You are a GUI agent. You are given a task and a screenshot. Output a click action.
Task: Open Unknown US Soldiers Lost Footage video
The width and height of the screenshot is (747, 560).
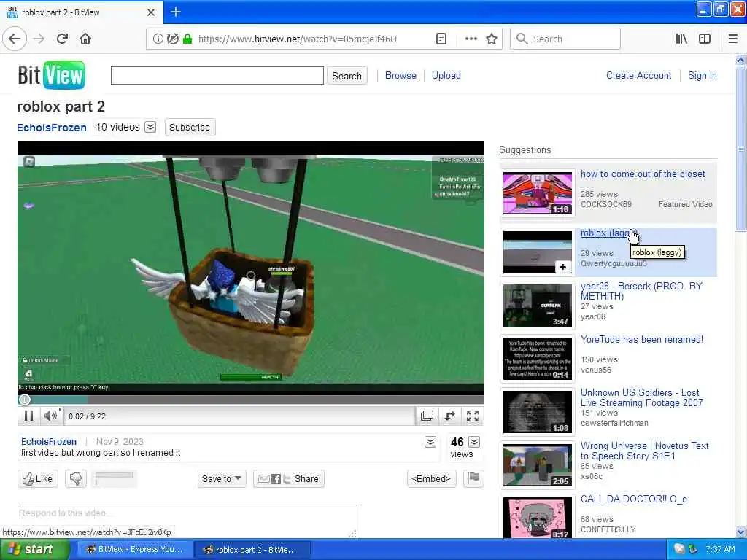[x=641, y=397]
